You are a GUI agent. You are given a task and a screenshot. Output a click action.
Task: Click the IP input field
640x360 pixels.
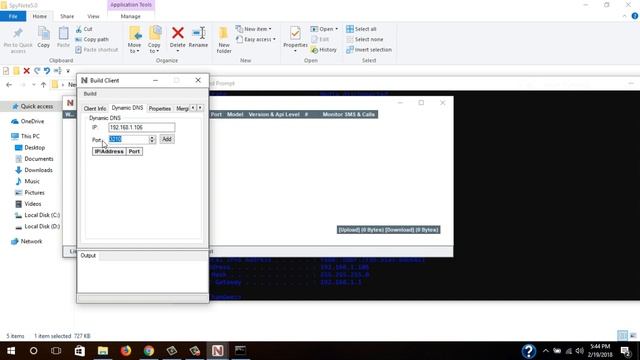coord(142,127)
